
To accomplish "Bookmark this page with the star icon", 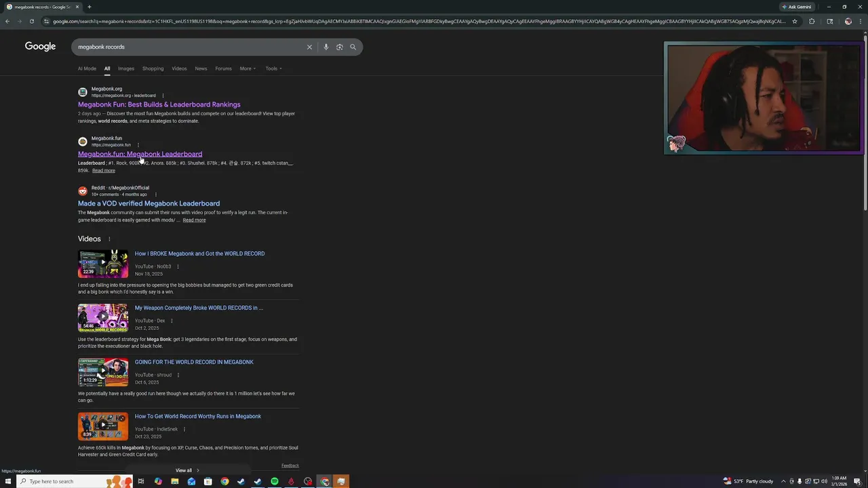I will (795, 21).
